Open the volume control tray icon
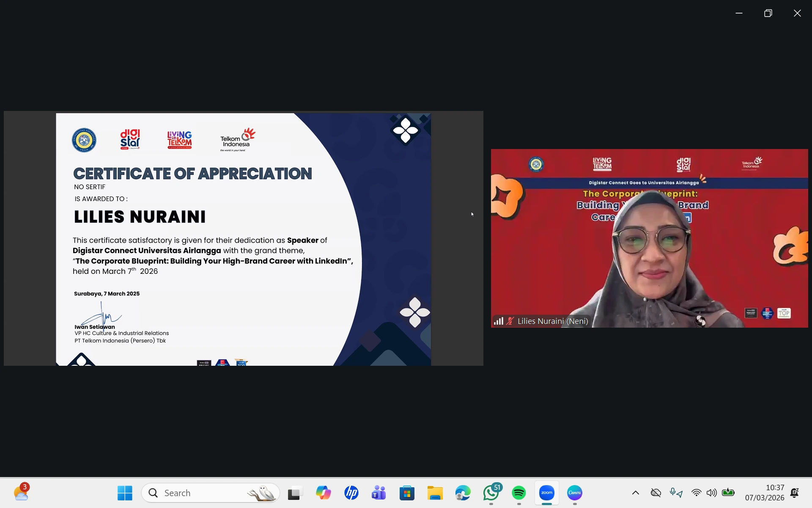The height and width of the screenshot is (508, 812). pyautogui.click(x=712, y=493)
